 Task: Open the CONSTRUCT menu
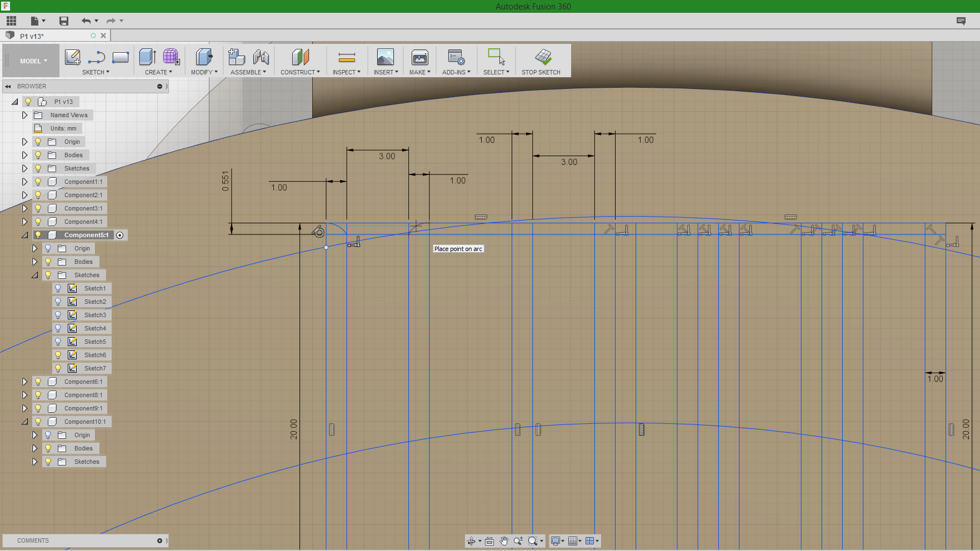[300, 72]
